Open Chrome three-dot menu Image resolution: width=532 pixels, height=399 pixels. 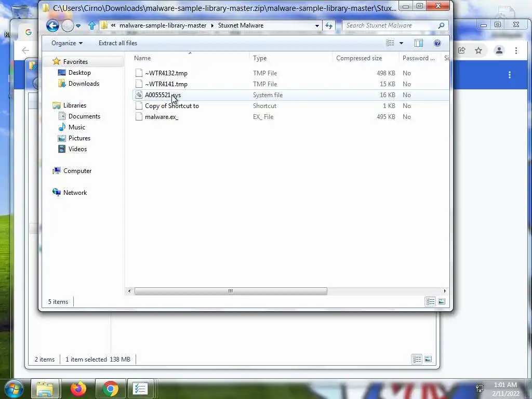tap(516, 51)
